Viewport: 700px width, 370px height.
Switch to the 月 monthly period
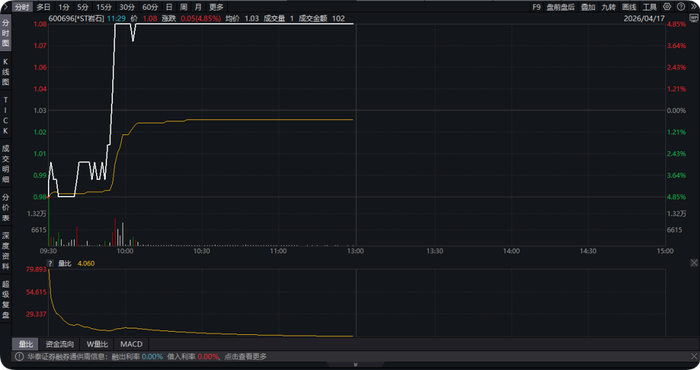(198, 7)
